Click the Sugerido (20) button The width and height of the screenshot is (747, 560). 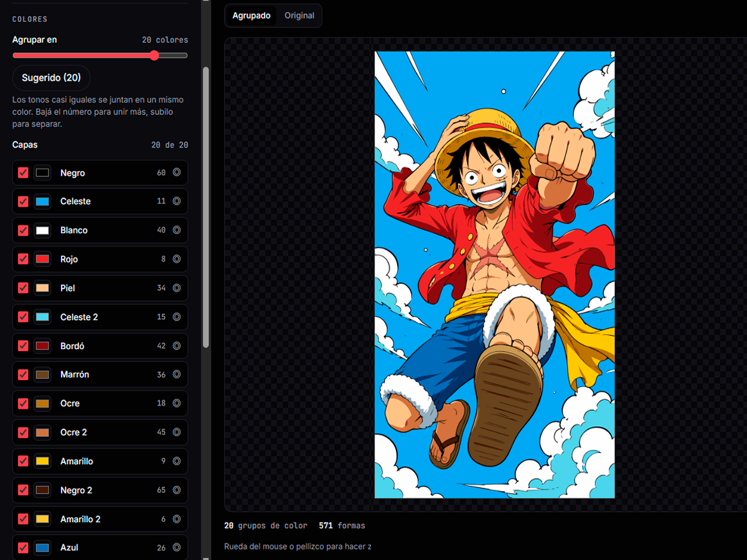click(x=51, y=78)
